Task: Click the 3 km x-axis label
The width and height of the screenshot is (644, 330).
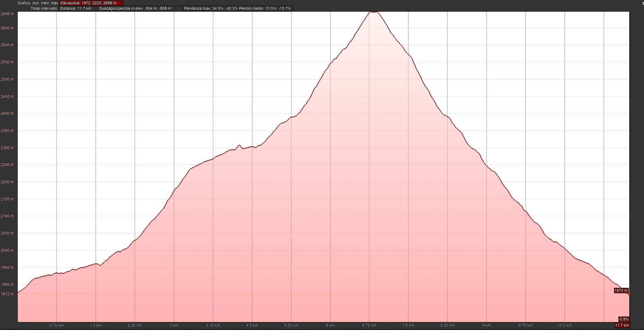Action: coord(174,325)
